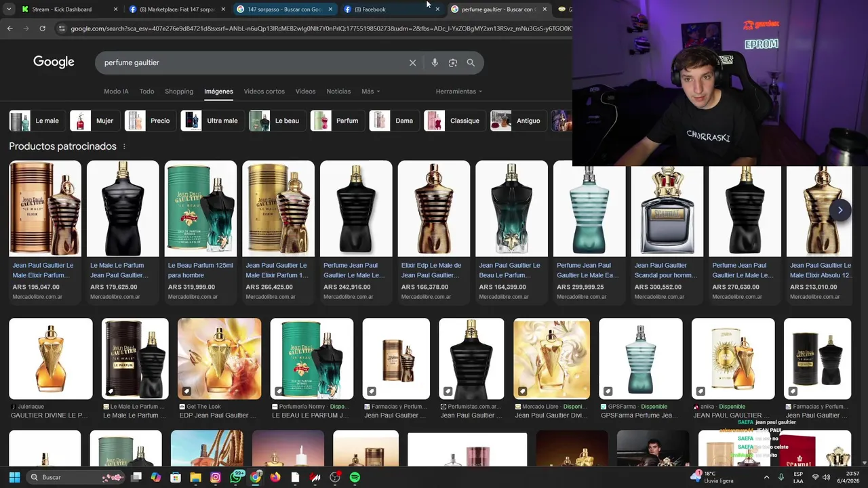The height and width of the screenshot is (488, 868).
Task: Expand the Herramientas tools dropdown
Action: click(x=459, y=91)
